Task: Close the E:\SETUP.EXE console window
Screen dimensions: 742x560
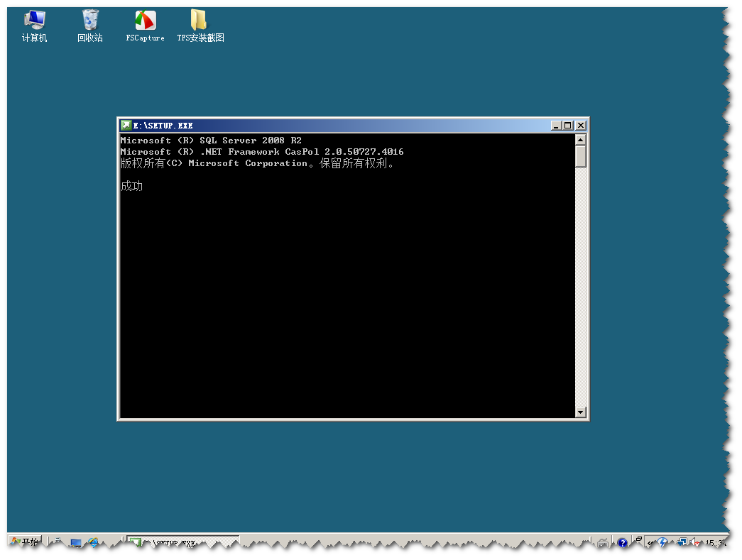Action: [x=581, y=126]
